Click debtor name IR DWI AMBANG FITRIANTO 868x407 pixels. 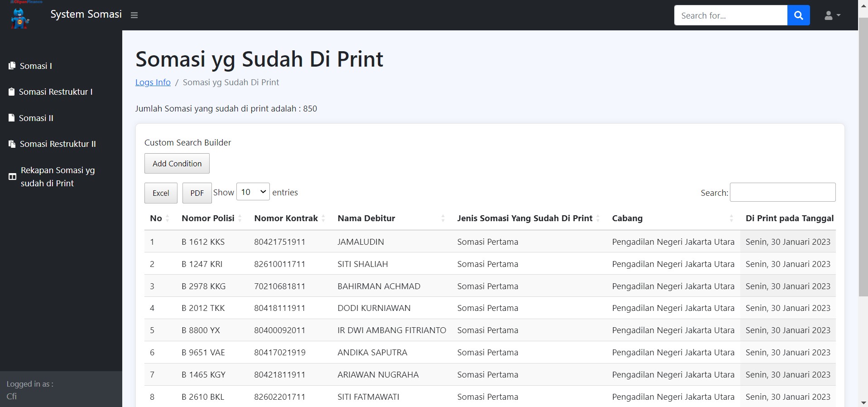tap(392, 330)
